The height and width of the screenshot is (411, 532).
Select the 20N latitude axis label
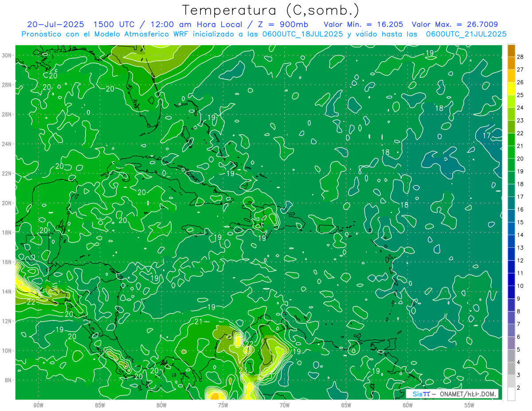pyautogui.click(x=7, y=203)
